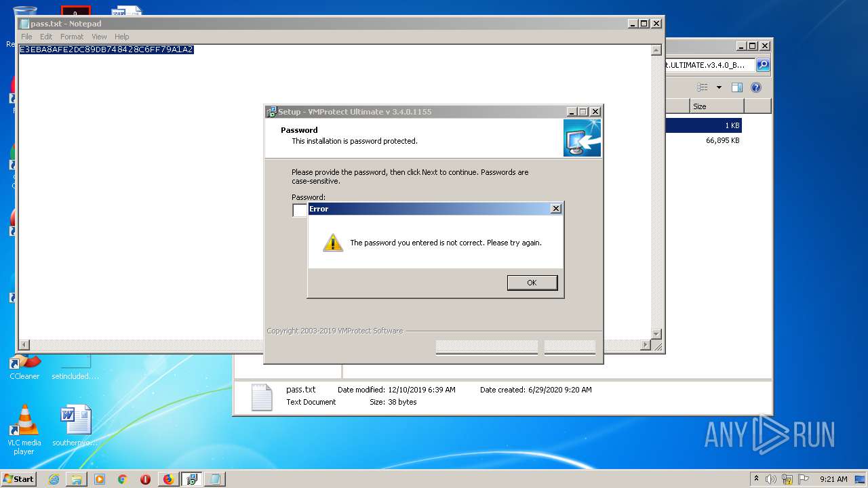Switch to Setup installer taskbar button

click(x=192, y=479)
